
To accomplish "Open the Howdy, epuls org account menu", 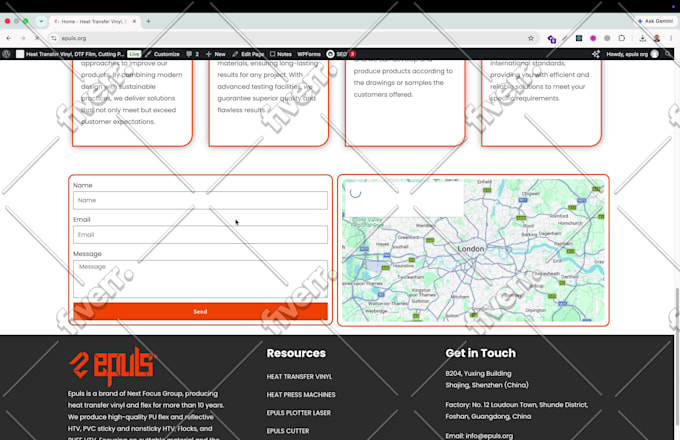I will pyautogui.click(x=632, y=54).
